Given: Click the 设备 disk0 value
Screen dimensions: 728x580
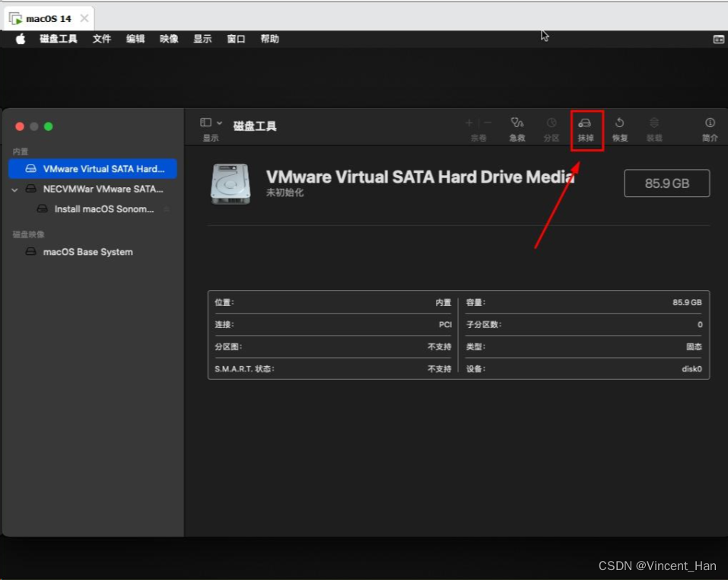Looking at the screenshot, I should click(691, 368).
